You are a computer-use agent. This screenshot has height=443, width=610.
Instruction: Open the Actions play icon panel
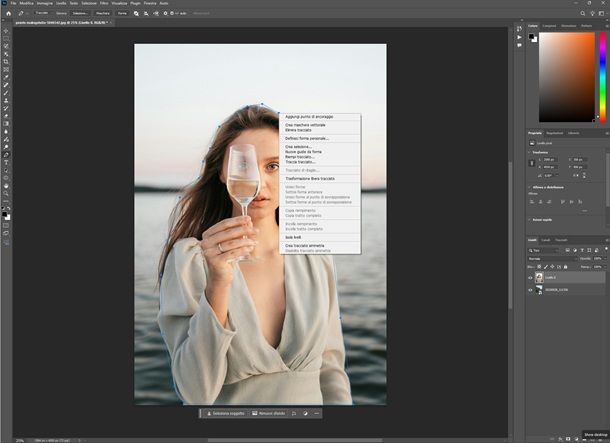point(519,37)
